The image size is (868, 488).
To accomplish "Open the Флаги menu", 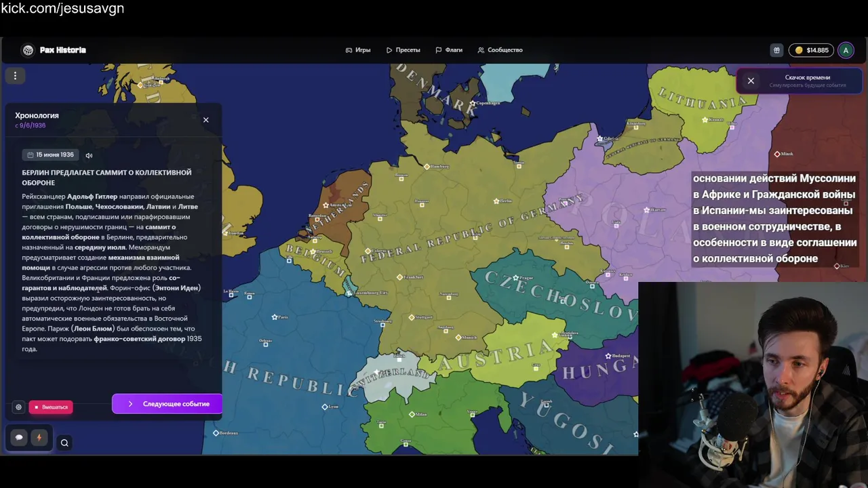I will (x=449, y=50).
